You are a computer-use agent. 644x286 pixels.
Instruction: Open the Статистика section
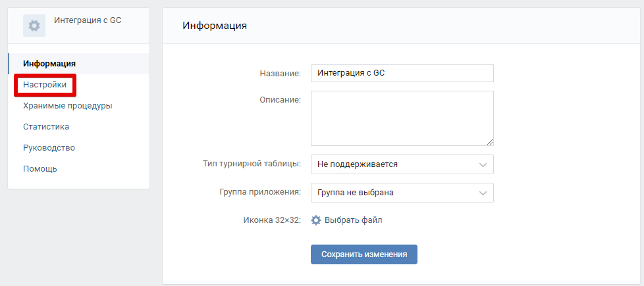point(46,127)
